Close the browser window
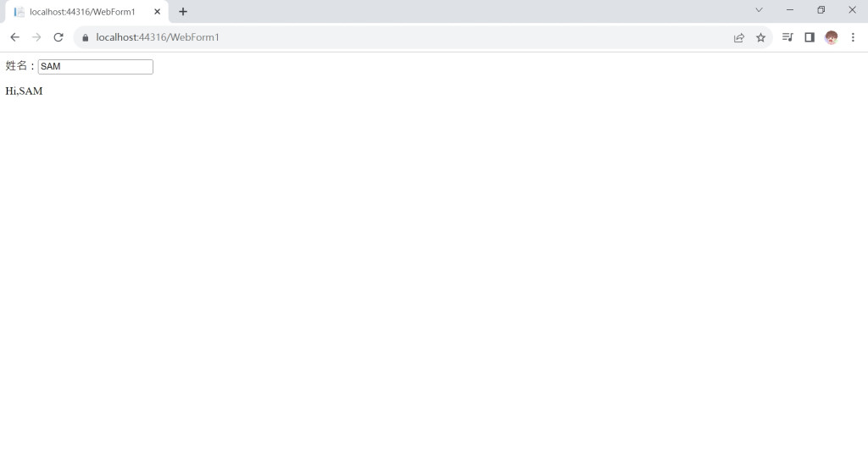This screenshot has height=461, width=868. [852, 10]
